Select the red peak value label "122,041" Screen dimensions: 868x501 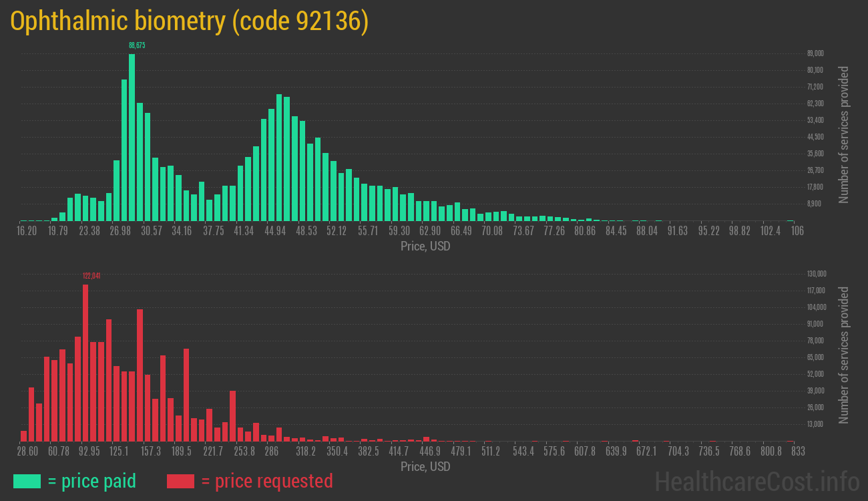[x=91, y=276]
